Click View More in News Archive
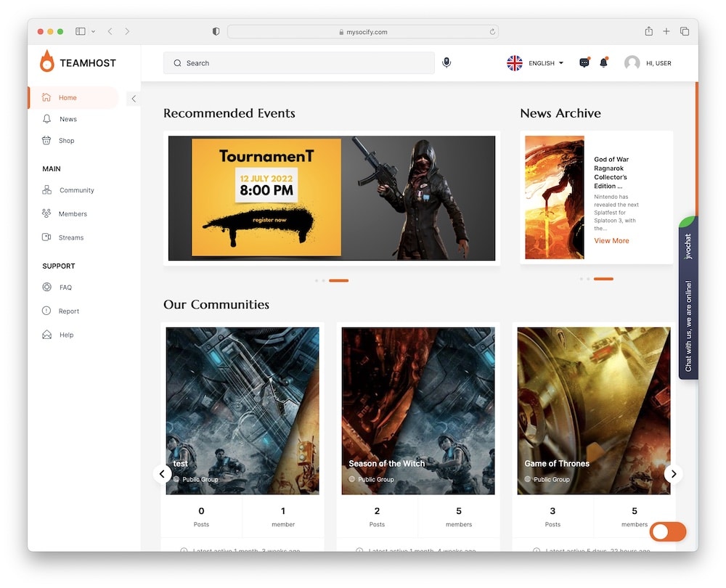726x588 pixels. point(611,241)
